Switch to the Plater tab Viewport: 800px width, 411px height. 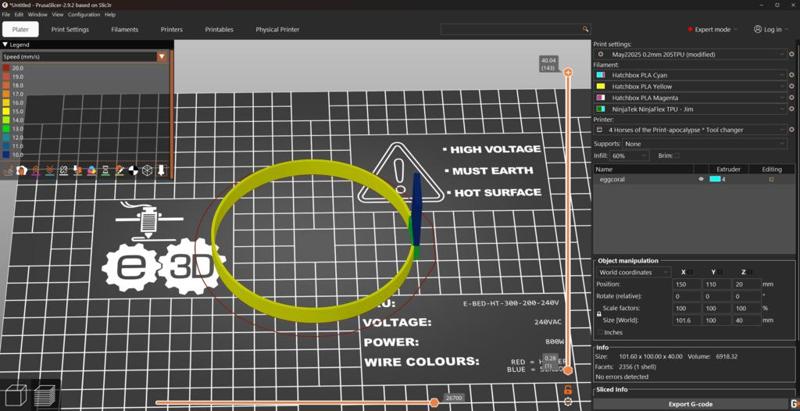point(20,30)
